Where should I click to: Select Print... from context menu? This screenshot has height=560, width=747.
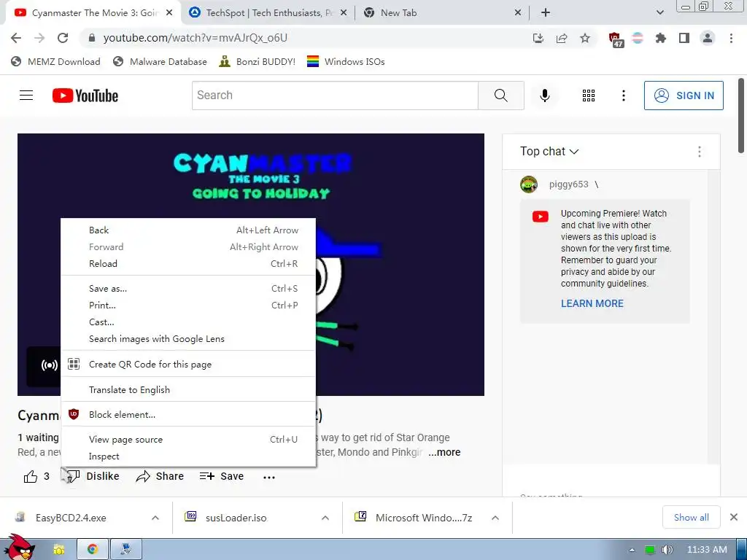tap(189, 306)
